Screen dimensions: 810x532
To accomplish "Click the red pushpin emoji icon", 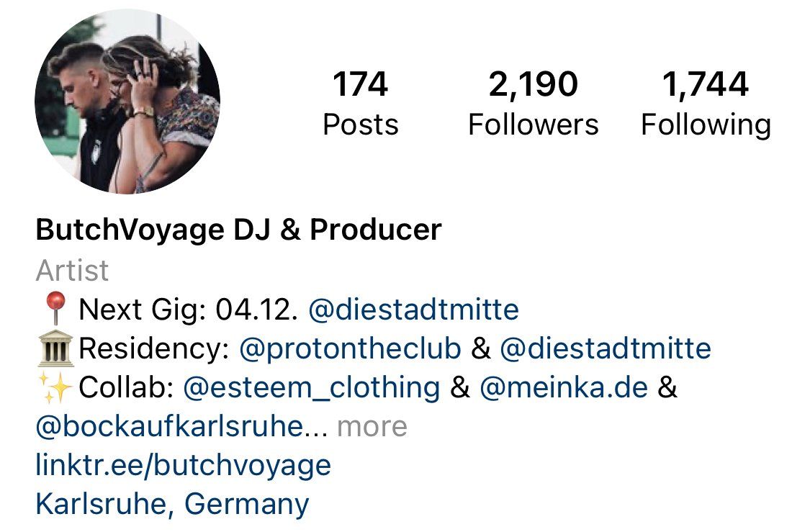I will coord(55,309).
